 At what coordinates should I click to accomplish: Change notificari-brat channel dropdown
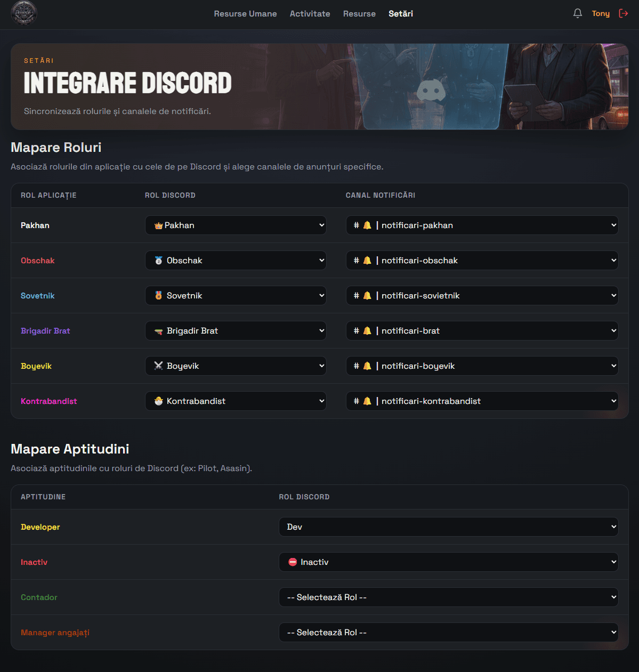482,331
